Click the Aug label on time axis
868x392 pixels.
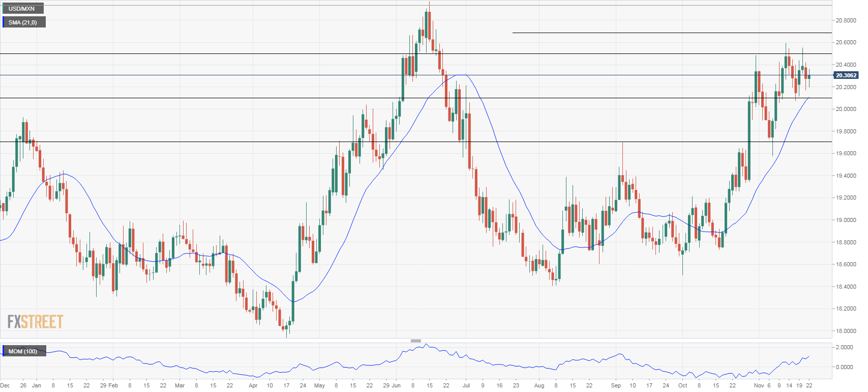(539, 385)
